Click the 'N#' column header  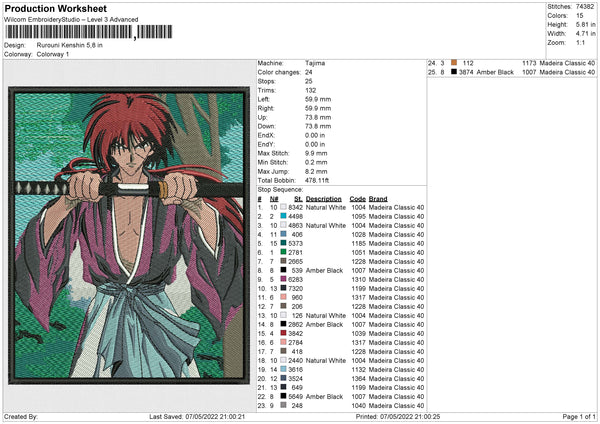coord(274,199)
